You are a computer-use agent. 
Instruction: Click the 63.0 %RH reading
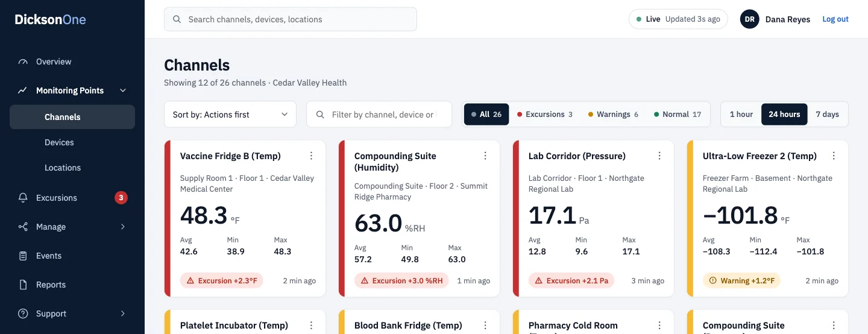[389, 224]
